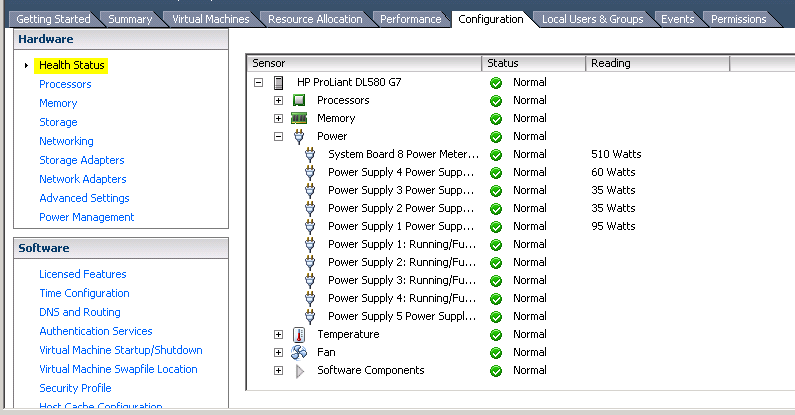
Task: Collapse the HP ProLiant DL580 G7 tree node
Action: pyautogui.click(x=259, y=82)
